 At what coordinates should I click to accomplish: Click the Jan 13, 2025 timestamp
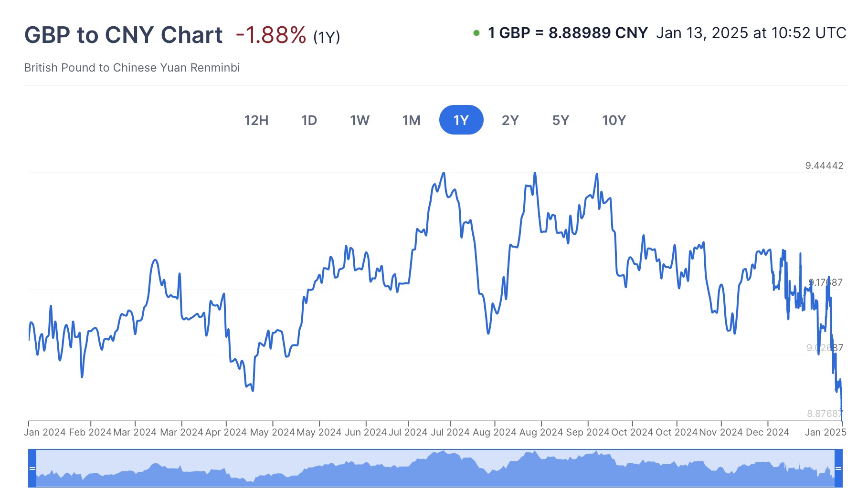pos(751,33)
